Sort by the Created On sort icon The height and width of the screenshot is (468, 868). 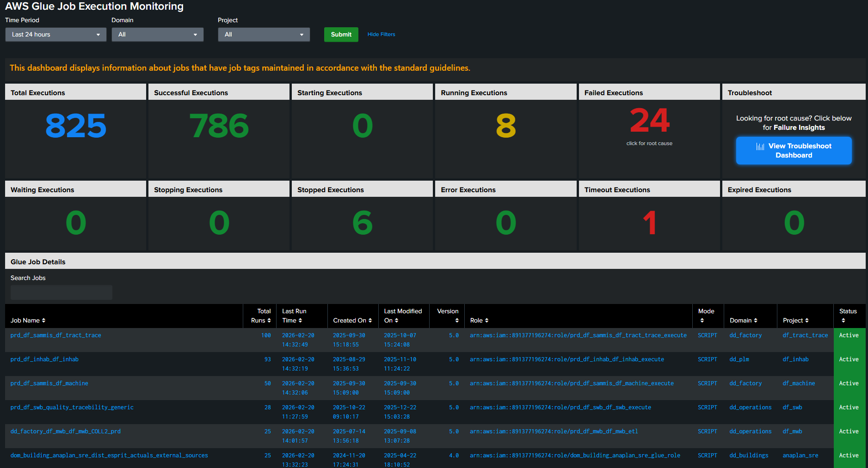tap(370, 320)
